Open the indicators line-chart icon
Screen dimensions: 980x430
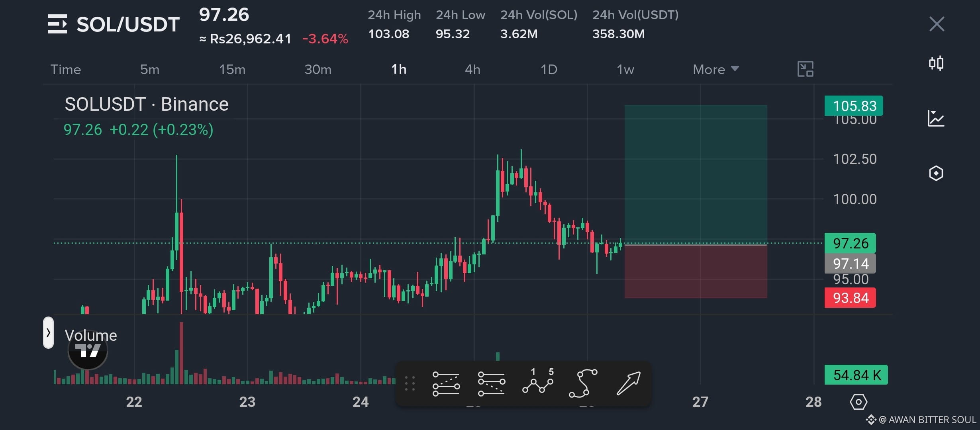[936, 118]
